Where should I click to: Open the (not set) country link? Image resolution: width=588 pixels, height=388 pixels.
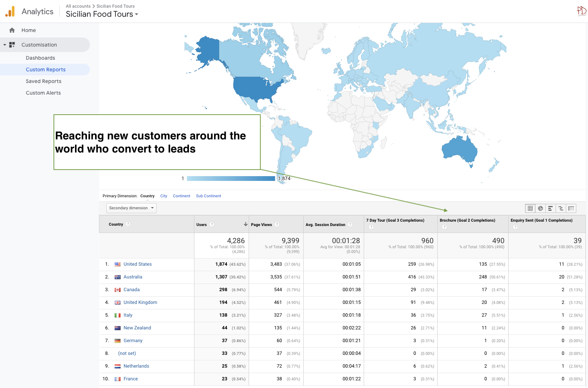[127, 353]
